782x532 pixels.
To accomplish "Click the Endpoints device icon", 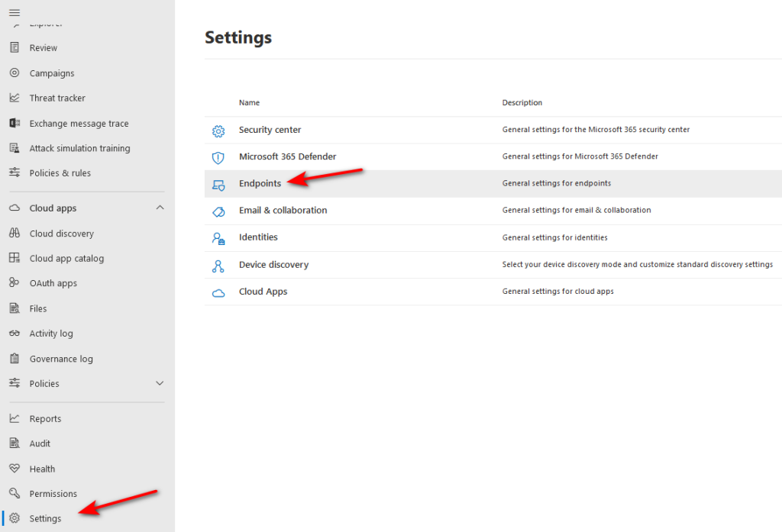I will (218, 185).
